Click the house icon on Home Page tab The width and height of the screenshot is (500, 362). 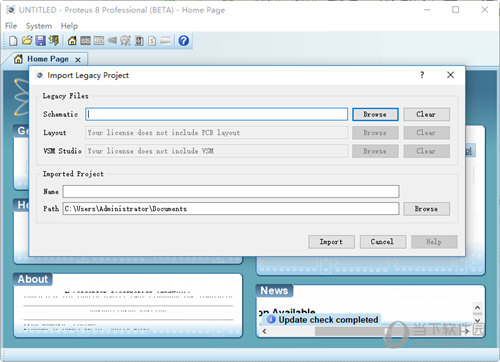[x=18, y=59]
